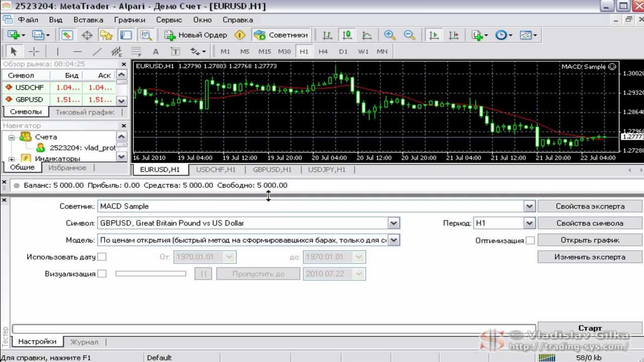
Task: Open the От date dropdown
Action: [x=229, y=257]
